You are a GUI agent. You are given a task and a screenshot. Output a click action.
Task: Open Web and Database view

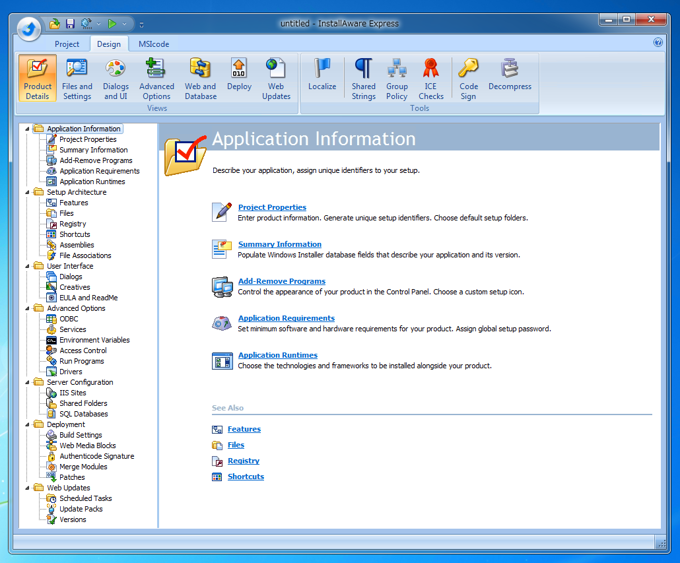200,79
